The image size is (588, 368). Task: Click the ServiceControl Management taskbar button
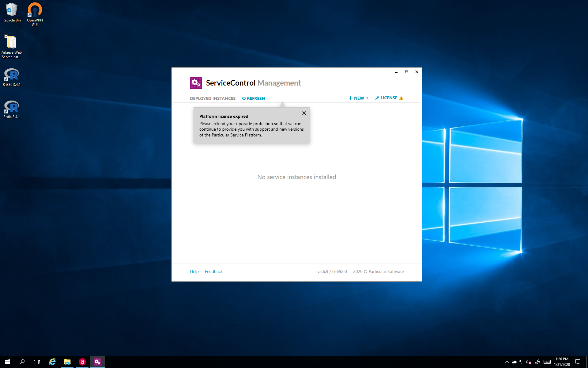pyautogui.click(x=97, y=362)
